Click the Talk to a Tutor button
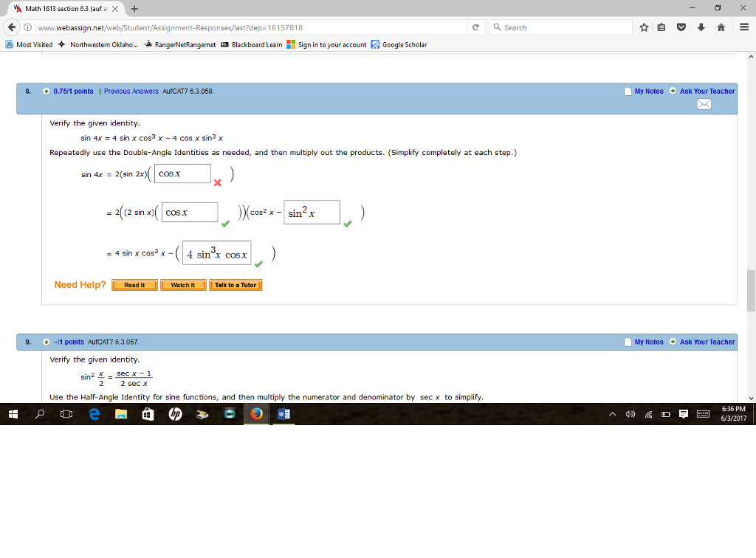Image resolution: width=756 pixels, height=558 pixels. pyautogui.click(x=236, y=285)
